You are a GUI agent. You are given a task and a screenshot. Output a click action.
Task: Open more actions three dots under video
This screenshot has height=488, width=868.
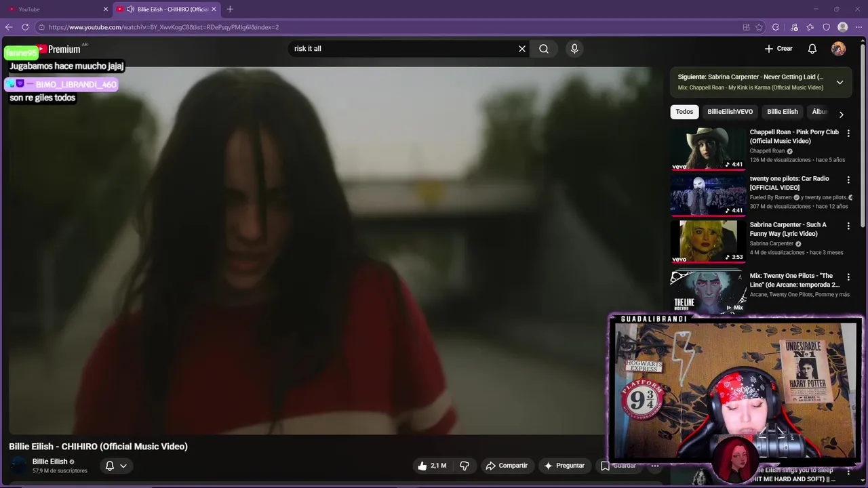pos(655,466)
